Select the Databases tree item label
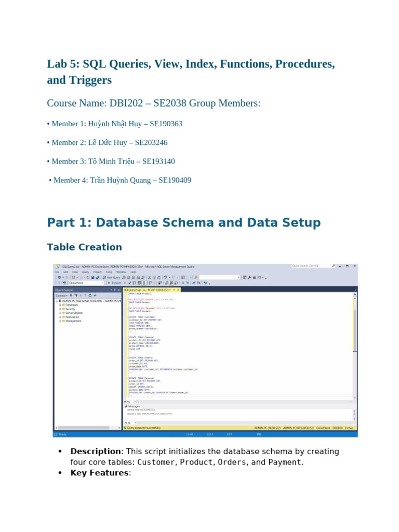Viewport: 399px width, 532px height. click(72, 305)
